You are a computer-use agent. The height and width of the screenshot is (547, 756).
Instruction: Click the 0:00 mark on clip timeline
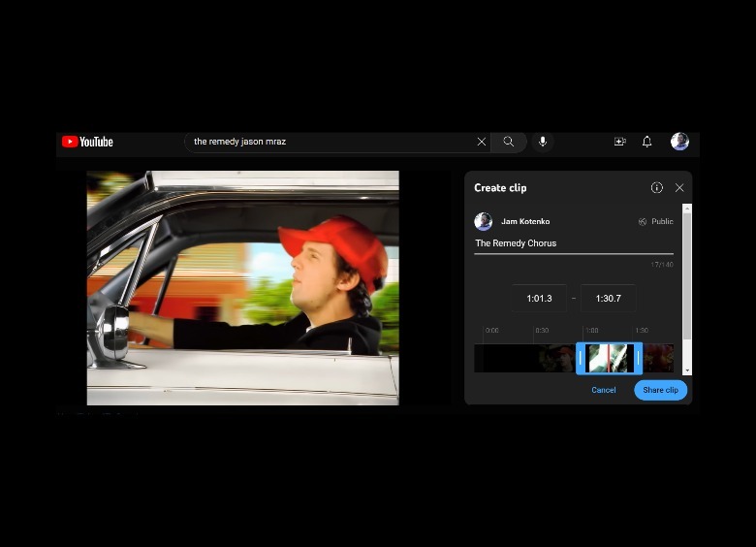pyautogui.click(x=491, y=331)
